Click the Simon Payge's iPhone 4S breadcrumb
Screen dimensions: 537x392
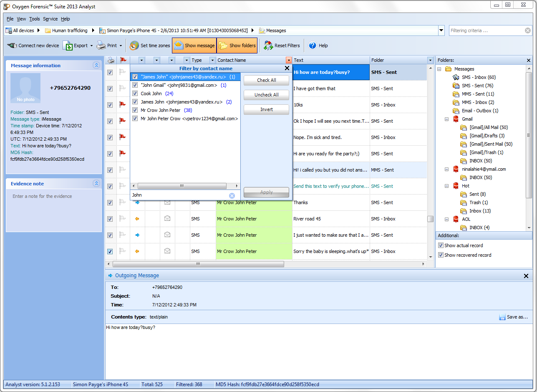[174, 30]
